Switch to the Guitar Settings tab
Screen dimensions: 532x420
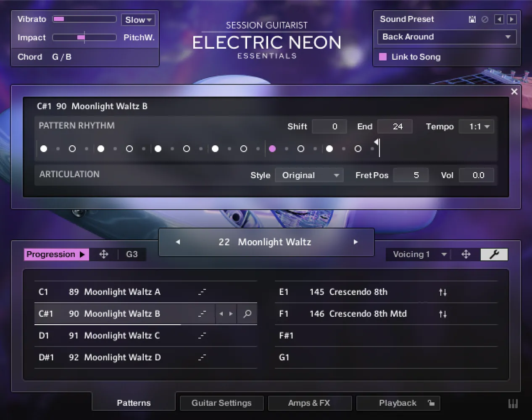(221, 403)
